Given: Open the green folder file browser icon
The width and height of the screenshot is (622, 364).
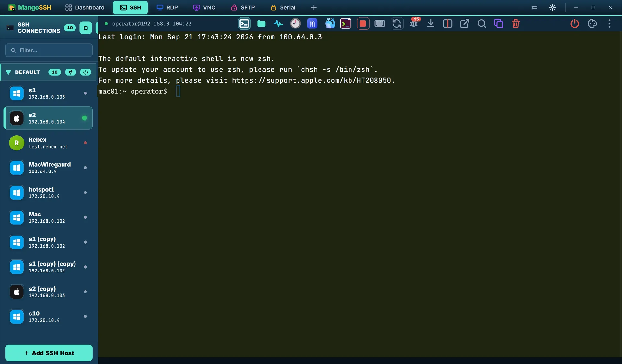Looking at the screenshot, I should pos(261,24).
